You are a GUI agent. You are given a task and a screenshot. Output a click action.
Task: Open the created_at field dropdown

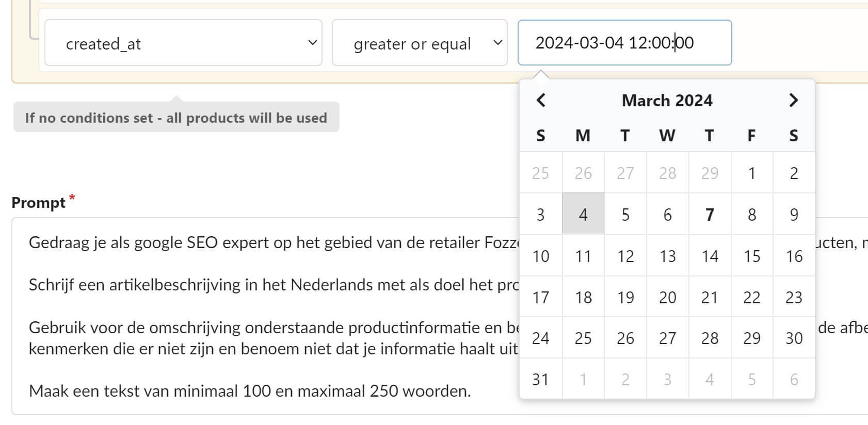183,43
